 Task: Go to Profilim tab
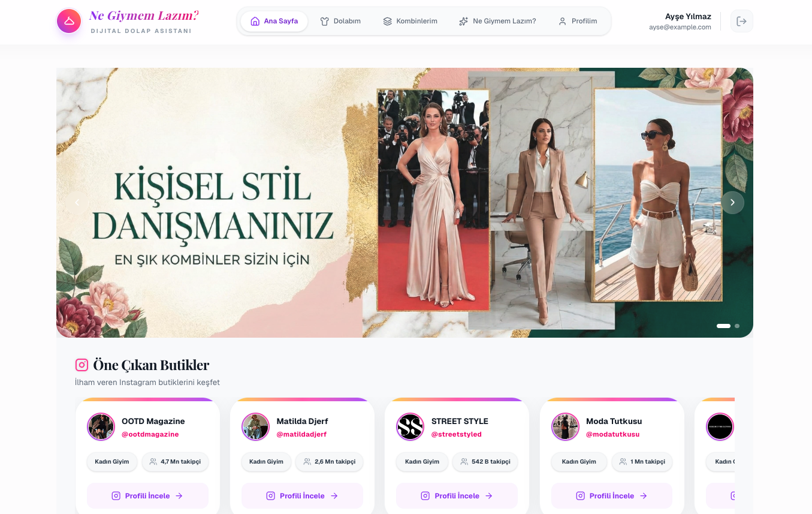[578, 21]
